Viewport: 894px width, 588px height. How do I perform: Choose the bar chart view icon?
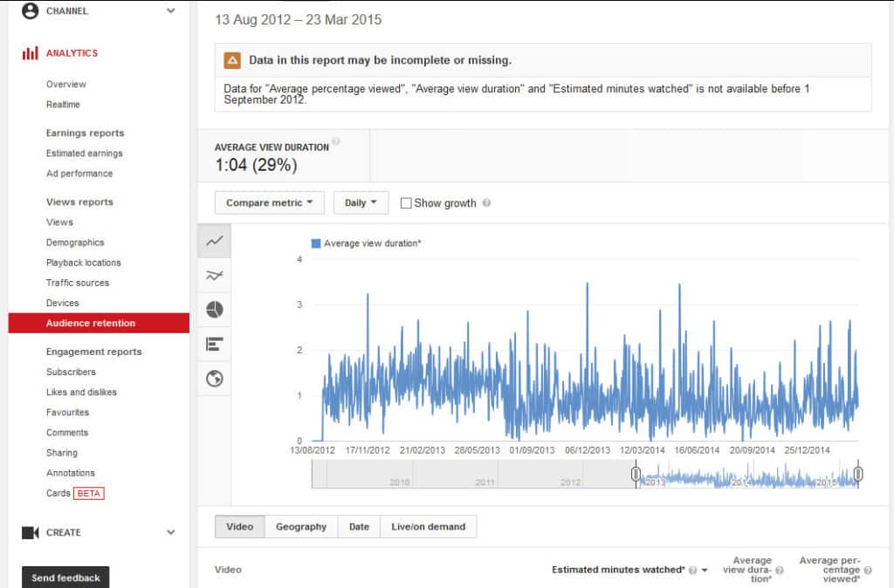(x=215, y=344)
